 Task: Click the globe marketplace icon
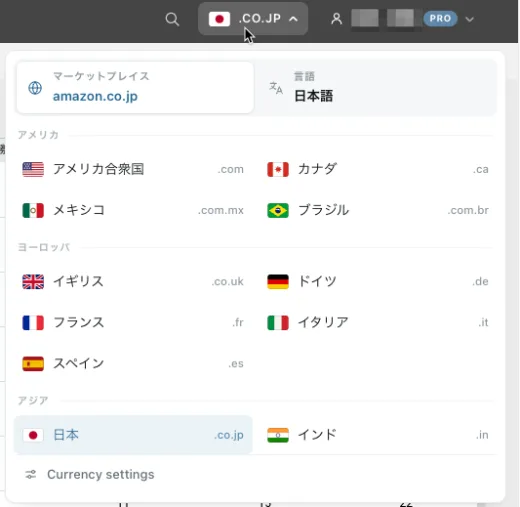coord(35,88)
